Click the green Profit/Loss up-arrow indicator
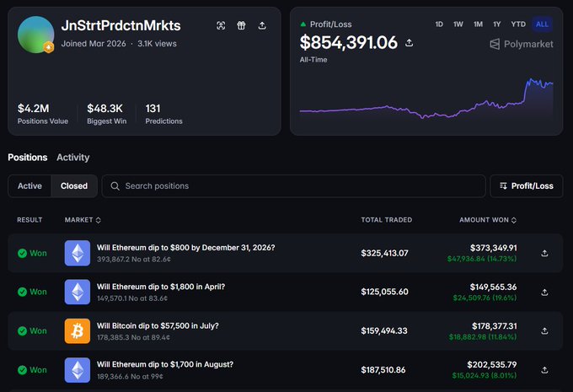Viewport: 573px width, 392px height. pyautogui.click(x=303, y=24)
